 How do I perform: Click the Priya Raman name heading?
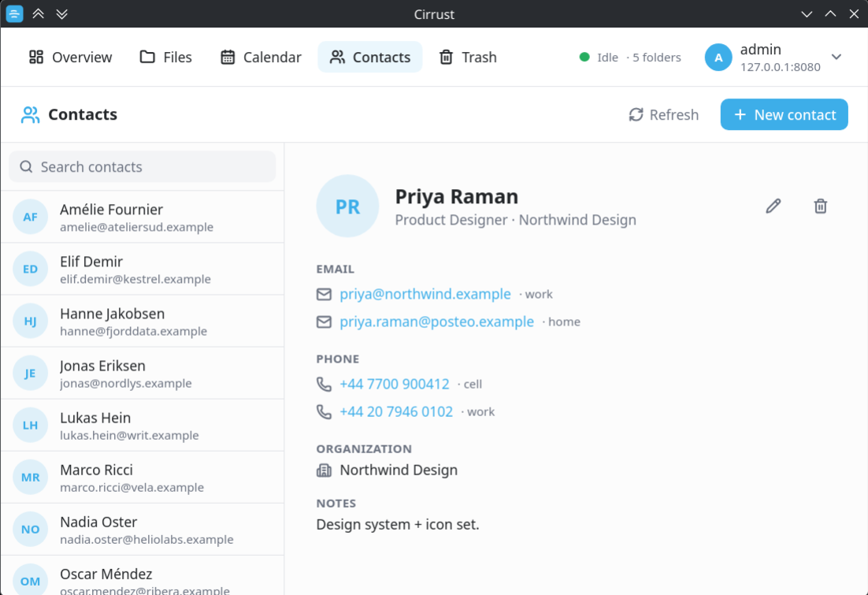pyautogui.click(x=457, y=197)
